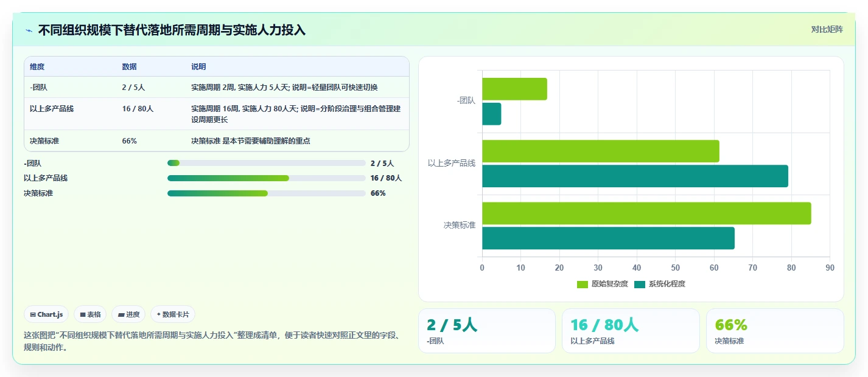868x377 pixels.
Task: Click the 决策标准 progress bar
Action: 266,193
